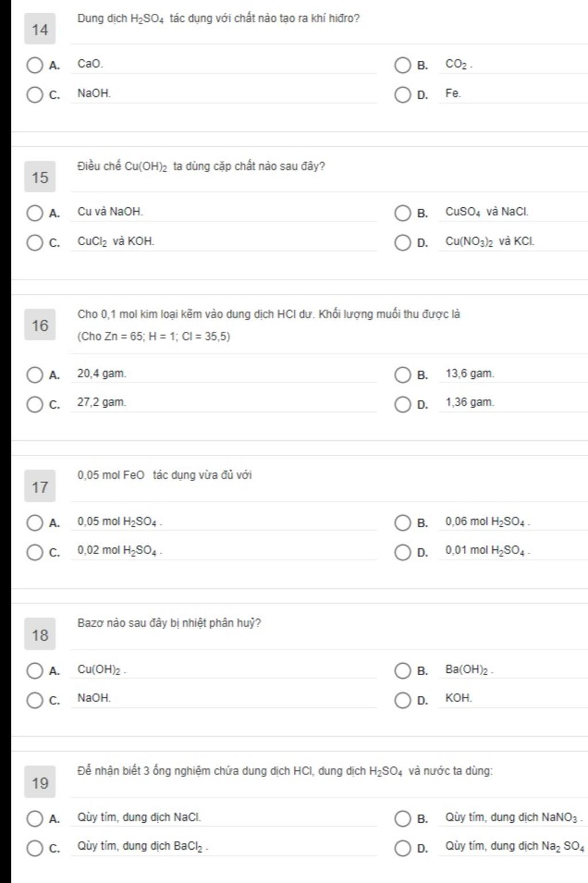Screen dimensions: 588x883
Task: Select answer C 'Quỳ tím, dung dịch BaCl2'
Action: [x=35, y=847]
